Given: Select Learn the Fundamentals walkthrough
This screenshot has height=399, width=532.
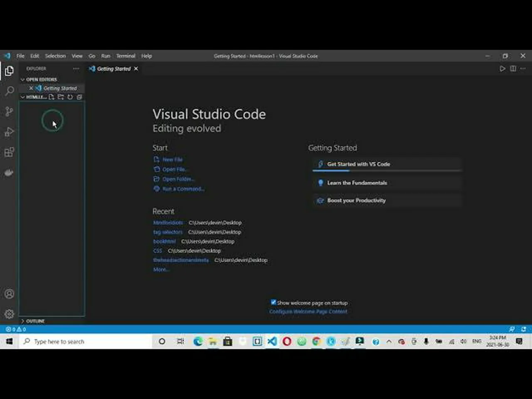Looking at the screenshot, I should pos(387,183).
